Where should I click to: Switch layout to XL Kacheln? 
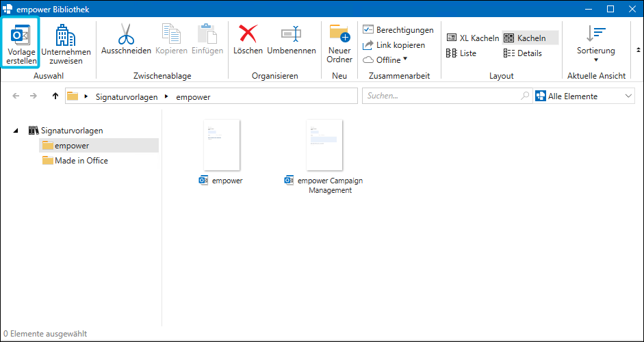pyautogui.click(x=473, y=38)
